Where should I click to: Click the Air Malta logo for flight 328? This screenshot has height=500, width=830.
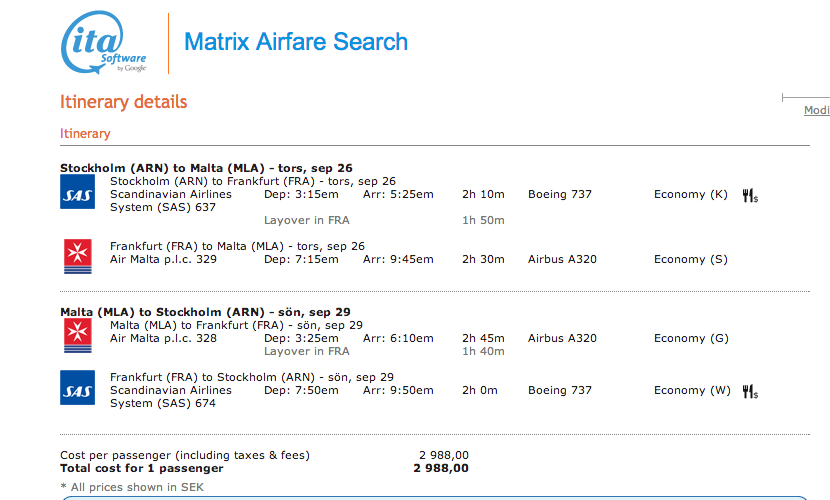[78, 335]
